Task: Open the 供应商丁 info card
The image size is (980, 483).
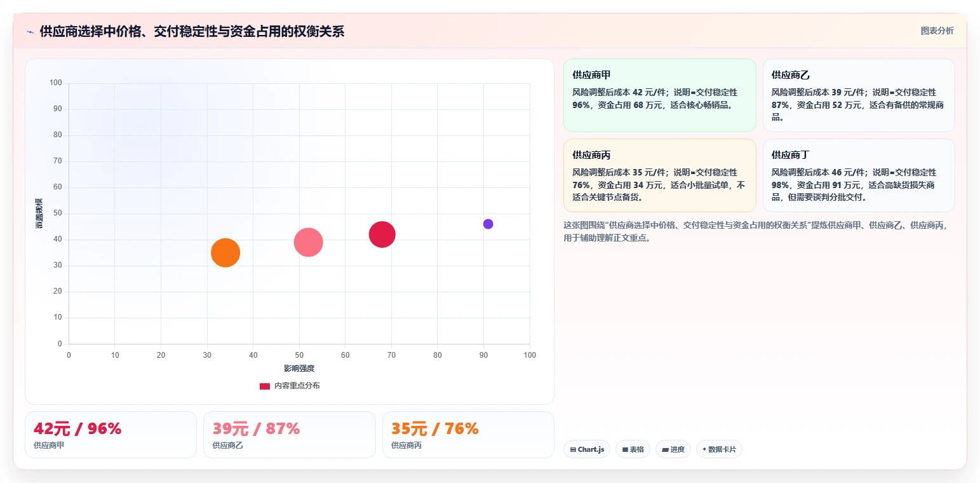Action: point(859,175)
